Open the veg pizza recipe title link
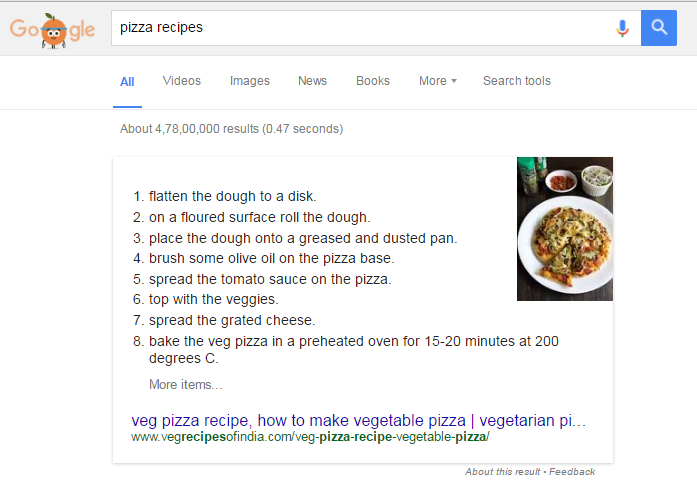The width and height of the screenshot is (697, 487). [x=358, y=420]
